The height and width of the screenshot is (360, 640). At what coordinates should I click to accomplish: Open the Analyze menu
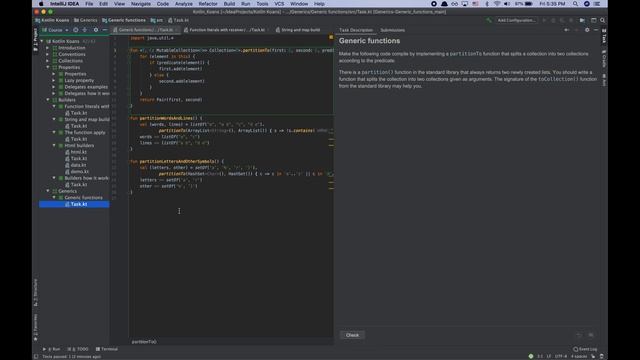click(x=184, y=4)
